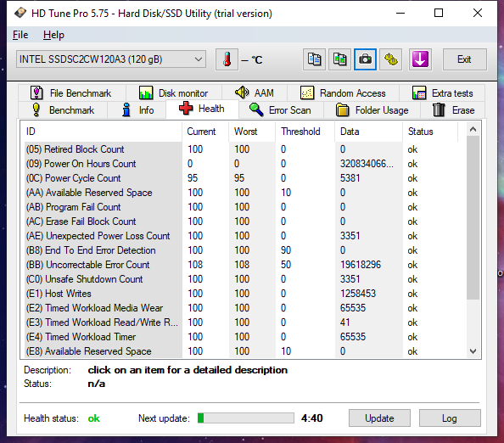Screen dimensions: 504x443
Task: Open the Extra tests tab
Action: (x=442, y=93)
